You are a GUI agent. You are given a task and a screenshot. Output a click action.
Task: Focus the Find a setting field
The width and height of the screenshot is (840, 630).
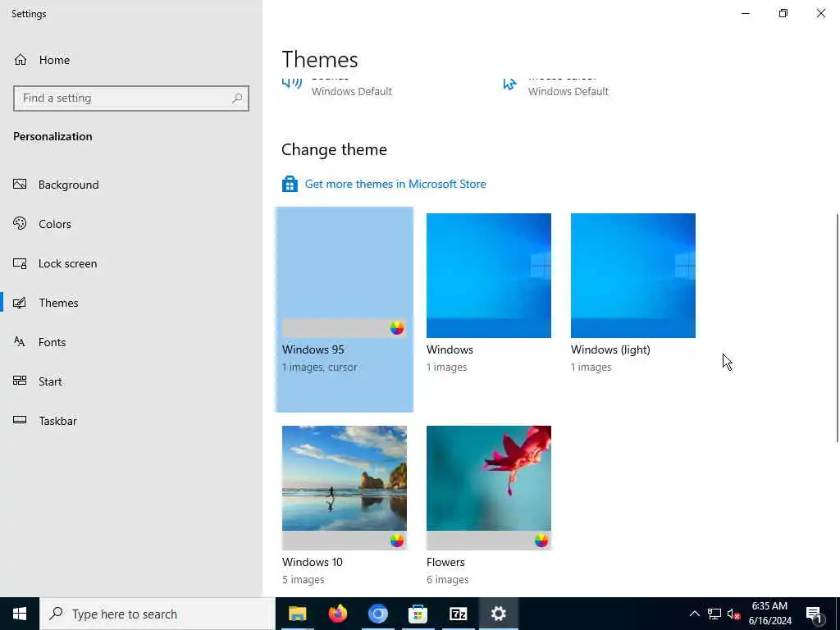pos(131,98)
